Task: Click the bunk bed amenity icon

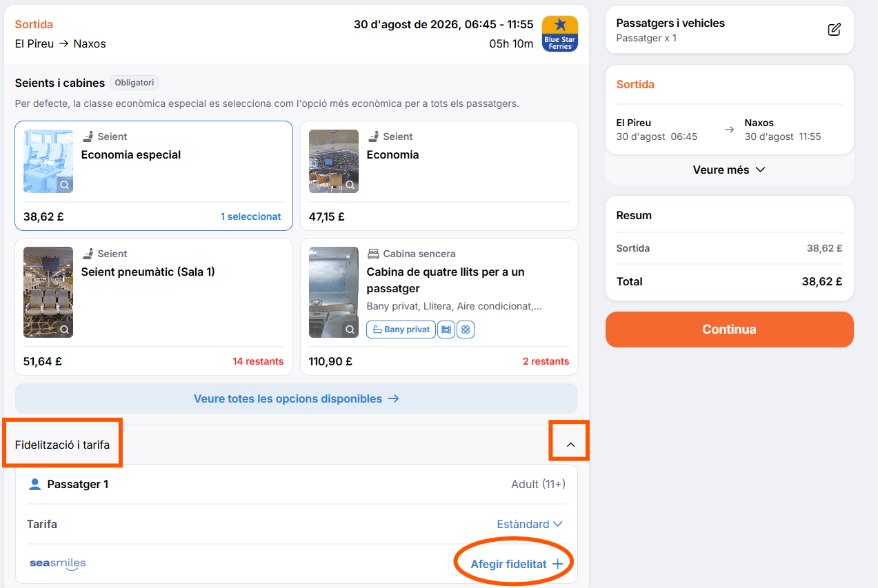Action: [x=446, y=330]
